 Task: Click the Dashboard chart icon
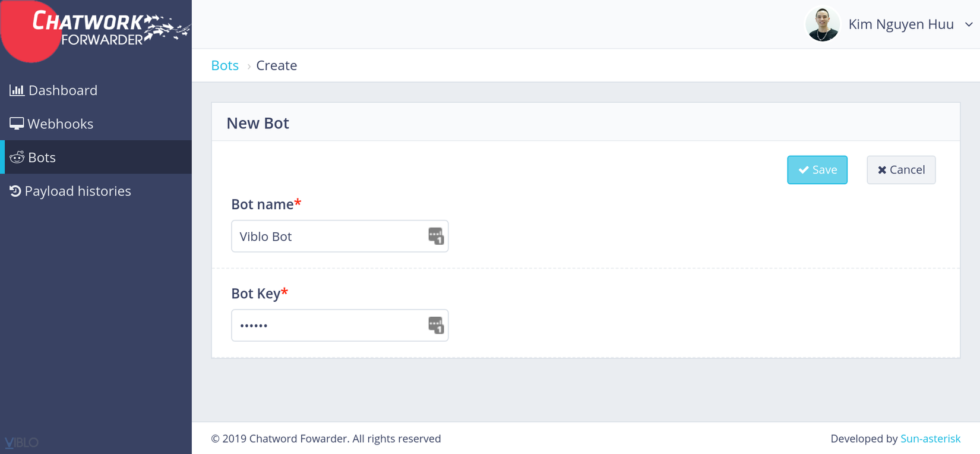coord(17,90)
